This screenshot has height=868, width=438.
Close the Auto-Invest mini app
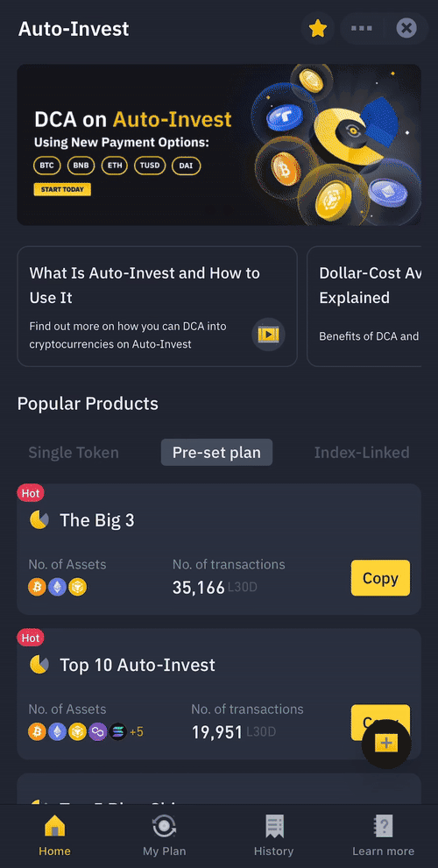pos(406,28)
